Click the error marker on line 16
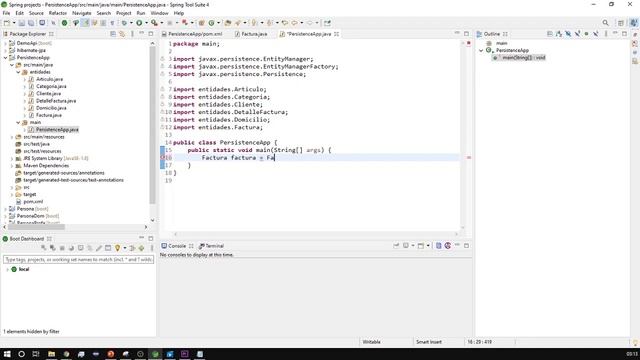640x360 pixels. [x=162, y=158]
